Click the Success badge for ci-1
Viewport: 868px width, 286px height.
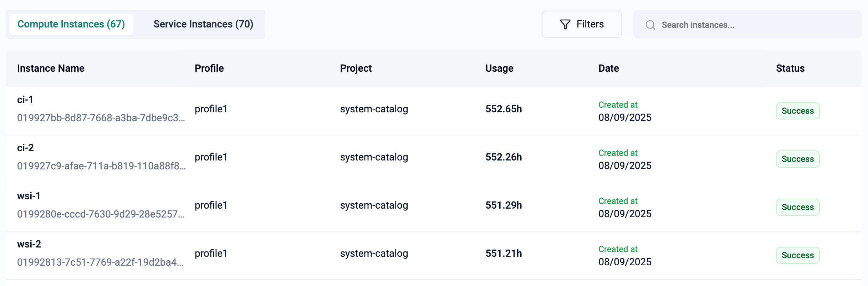pos(797,111)
